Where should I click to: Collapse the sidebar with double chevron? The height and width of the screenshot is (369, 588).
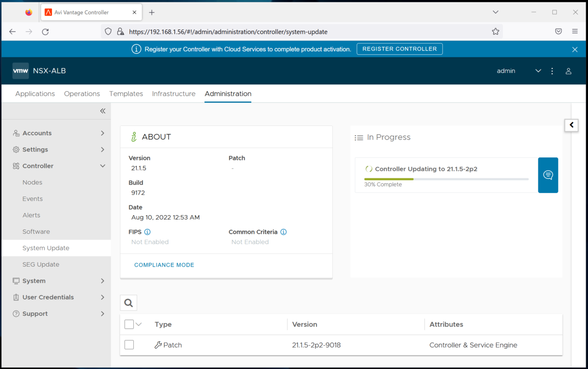(x=103, y=111)
